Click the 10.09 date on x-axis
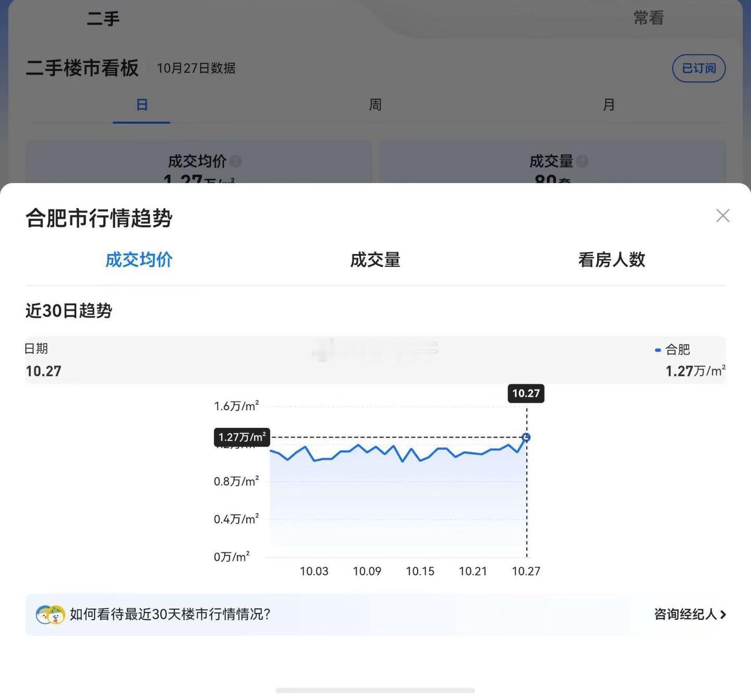This screenshot has height=700, width=751. point(367,571)
